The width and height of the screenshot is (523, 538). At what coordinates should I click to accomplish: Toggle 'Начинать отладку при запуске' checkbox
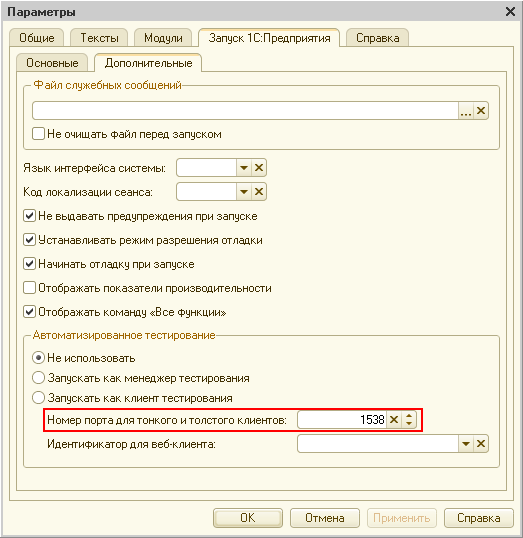click(29, 264)
